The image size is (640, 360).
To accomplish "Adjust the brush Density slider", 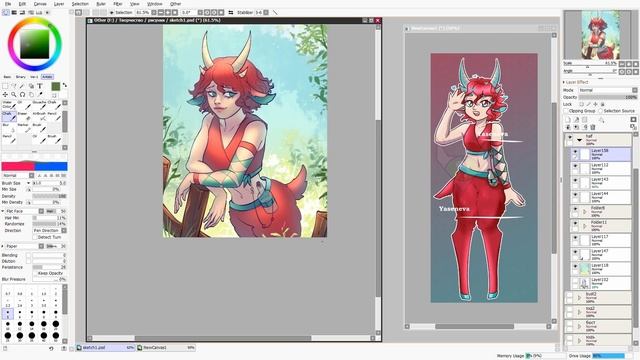I will [49, 196].
